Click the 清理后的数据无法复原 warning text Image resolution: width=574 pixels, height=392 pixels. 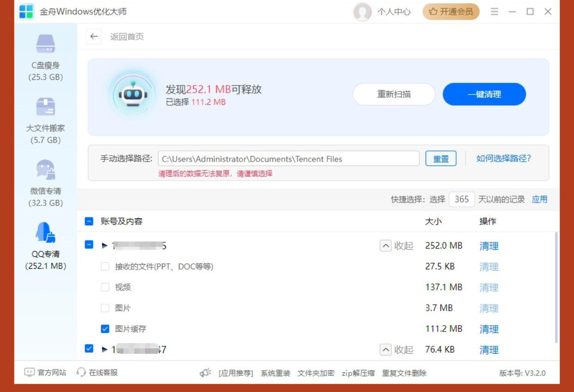point(215,174)
